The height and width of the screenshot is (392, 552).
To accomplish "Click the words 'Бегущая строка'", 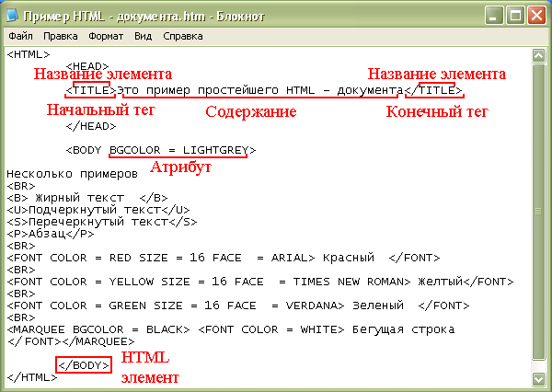I will coord(404,329).
